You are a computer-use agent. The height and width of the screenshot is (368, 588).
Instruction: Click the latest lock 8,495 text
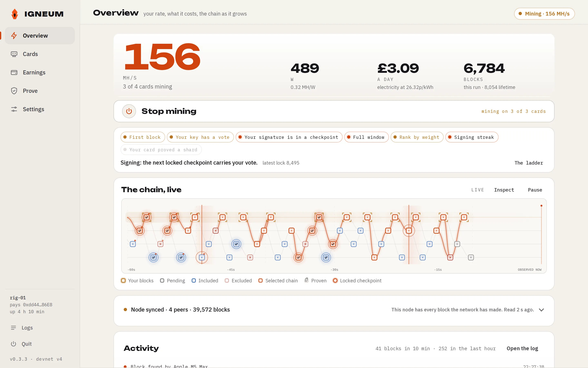pyautogui.click(x=281, y=163)
